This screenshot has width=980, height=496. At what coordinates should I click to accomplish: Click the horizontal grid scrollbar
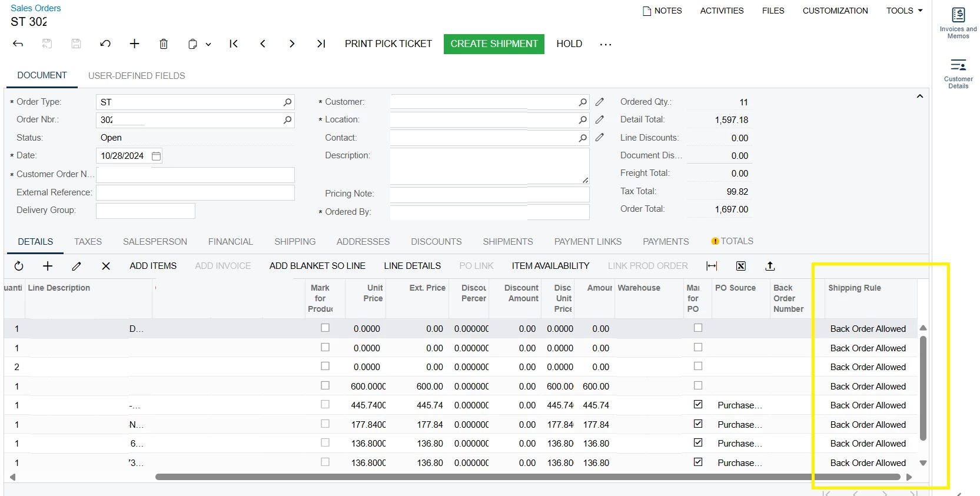pyautogui.click(x=527, y=477)
